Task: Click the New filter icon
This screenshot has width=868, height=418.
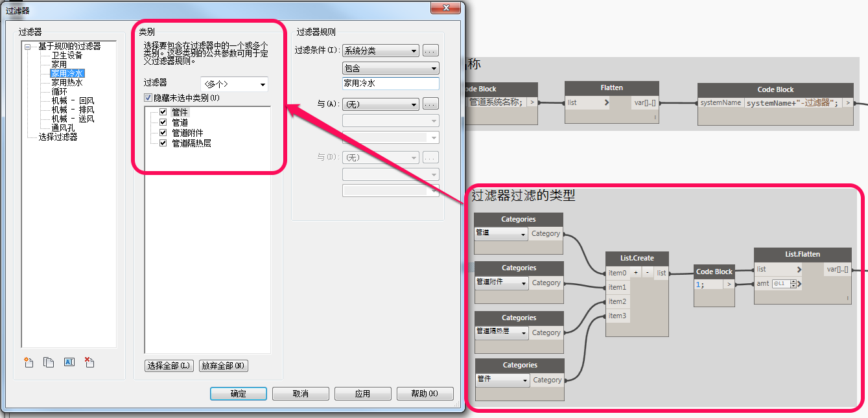Action: click(x=29, y=363)
